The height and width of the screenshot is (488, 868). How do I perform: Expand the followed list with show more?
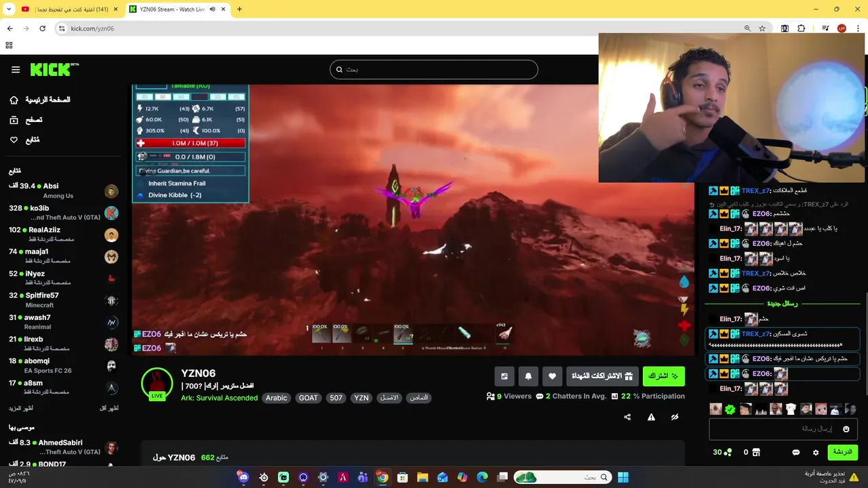tap(21, 408)
